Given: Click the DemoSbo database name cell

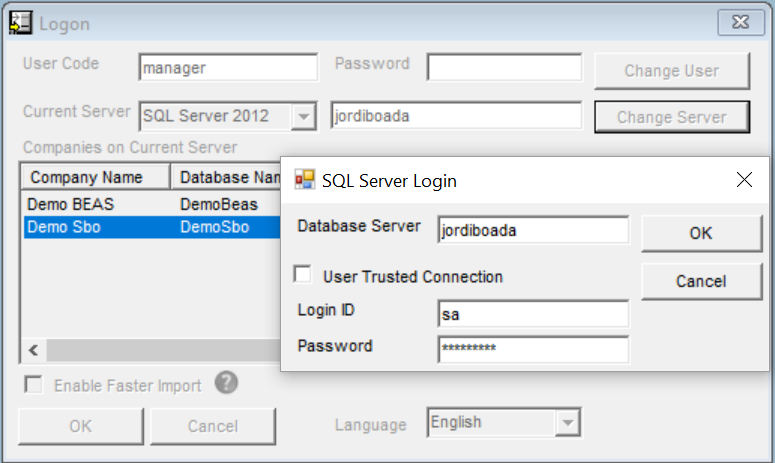Looking at the screenshot, I should pyautogui.click(x=215, y=227).
